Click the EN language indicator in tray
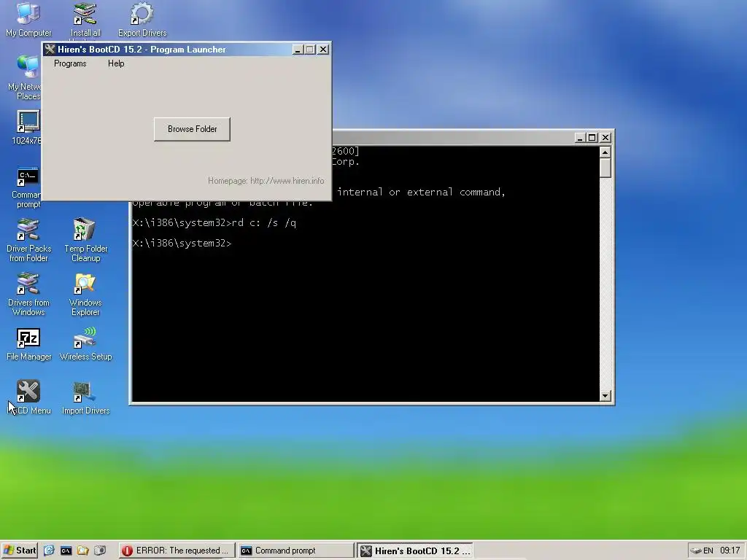The width and height of the screenshot is (747, 560). (x=708, y=551)
